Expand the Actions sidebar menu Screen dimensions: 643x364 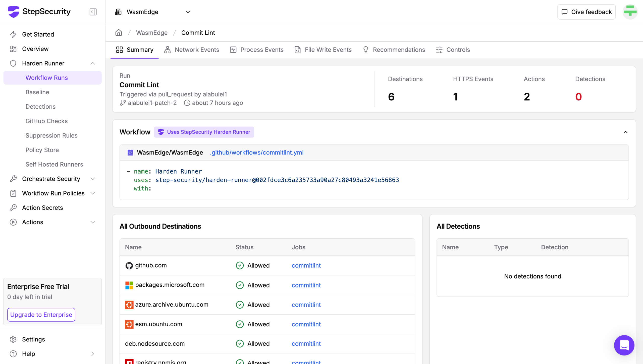click(x=93, y=222)
